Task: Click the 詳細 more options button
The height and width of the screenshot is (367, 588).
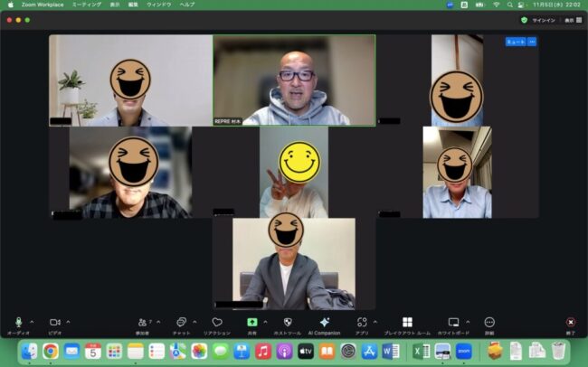Action: tap(489, 323)
